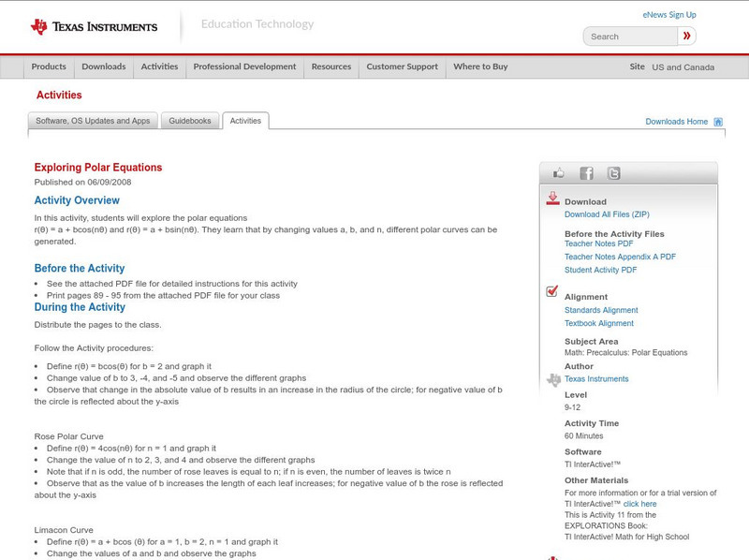Go to Downloads Home link
This screenshot has width=749, height=560.
coord(676,122)
